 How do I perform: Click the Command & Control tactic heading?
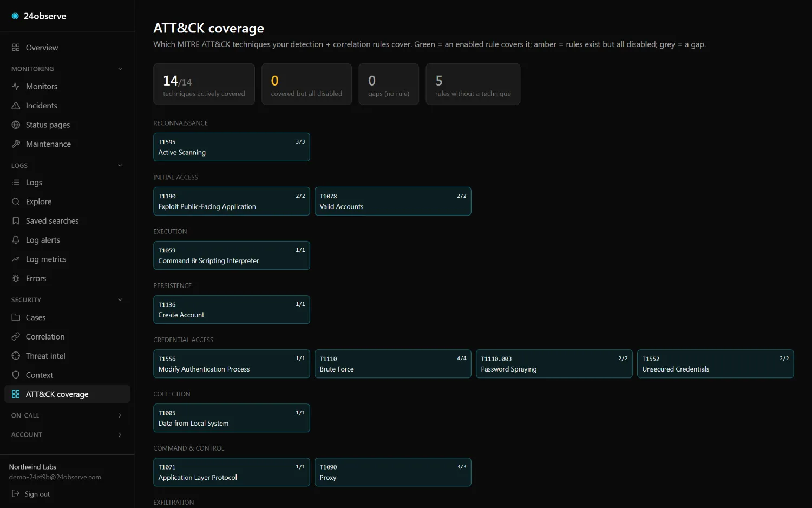(188, 448)
